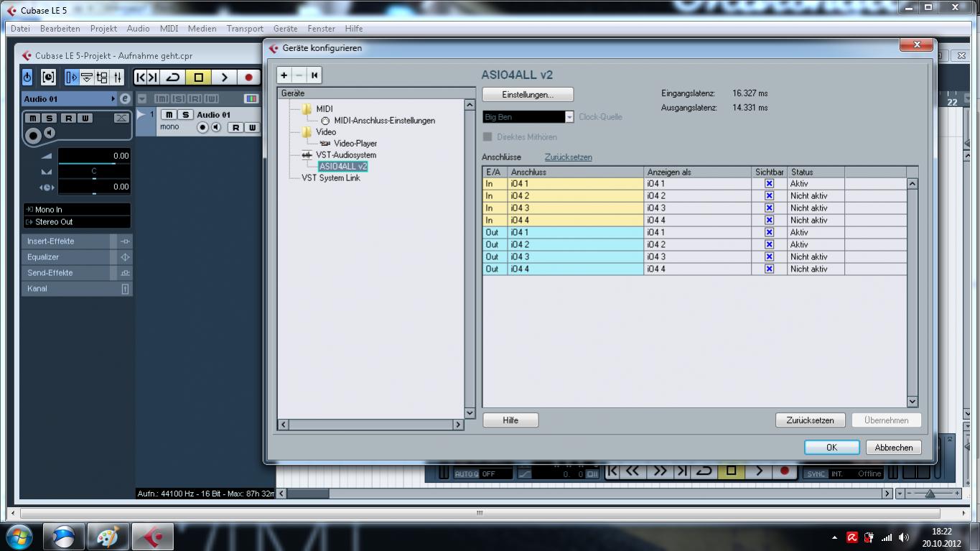Open the Mono In input routing
980x551 pixels.
pyautogui.click(x=77, y=210)
